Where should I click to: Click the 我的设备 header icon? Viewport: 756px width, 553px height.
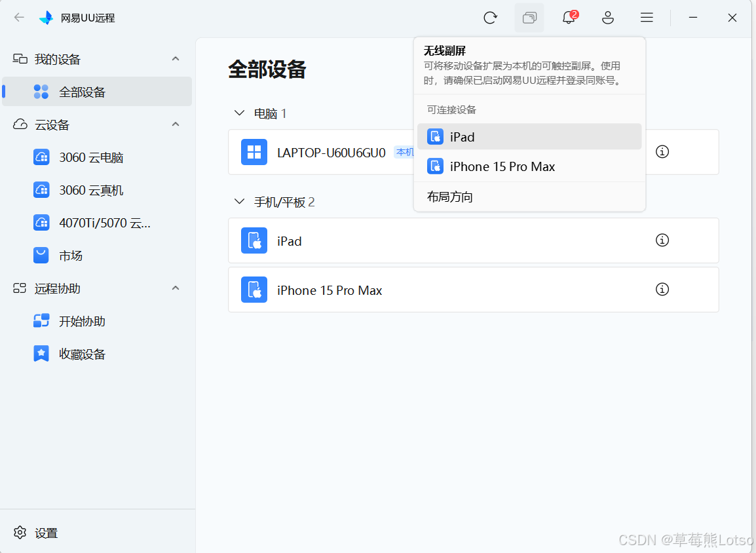20,59
